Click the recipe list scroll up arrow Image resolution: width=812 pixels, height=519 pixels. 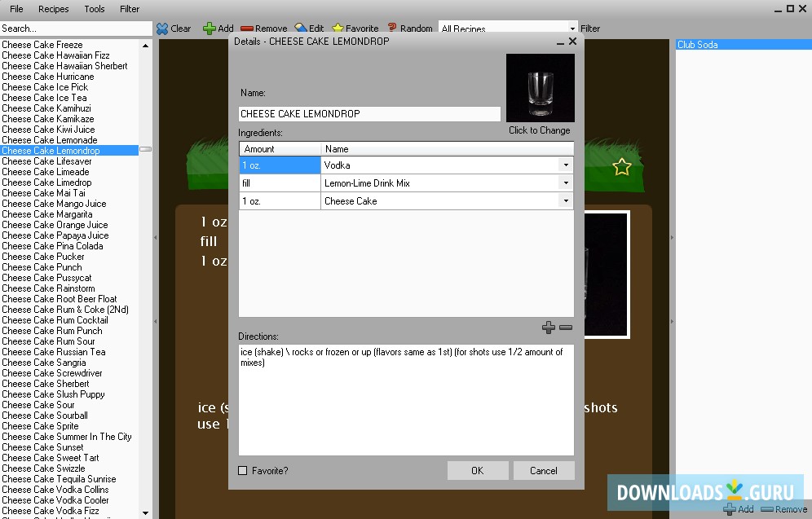(x=145, y=46)
